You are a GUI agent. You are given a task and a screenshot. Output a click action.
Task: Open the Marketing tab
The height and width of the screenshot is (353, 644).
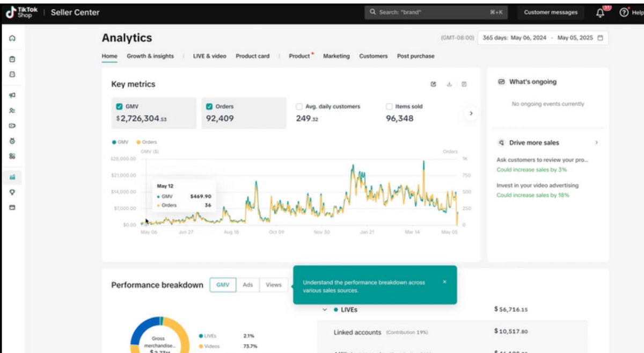click(336, 56)
